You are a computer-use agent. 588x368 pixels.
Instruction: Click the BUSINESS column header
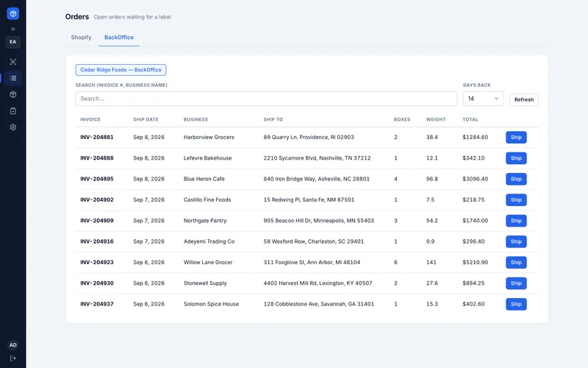point(196,119)
